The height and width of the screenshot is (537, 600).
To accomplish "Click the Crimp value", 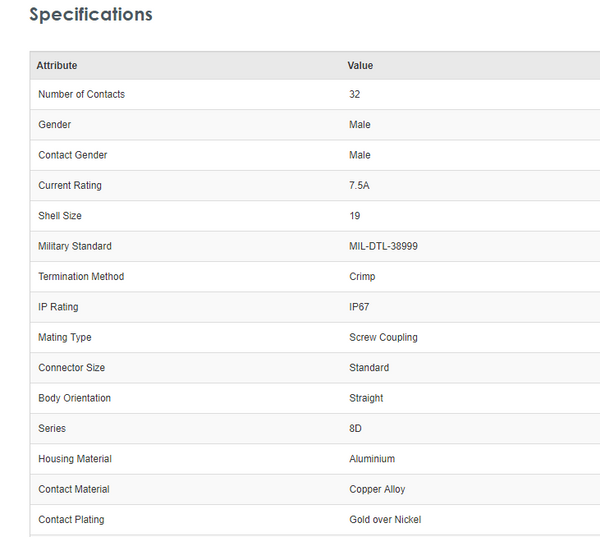I will pos(362,276).
